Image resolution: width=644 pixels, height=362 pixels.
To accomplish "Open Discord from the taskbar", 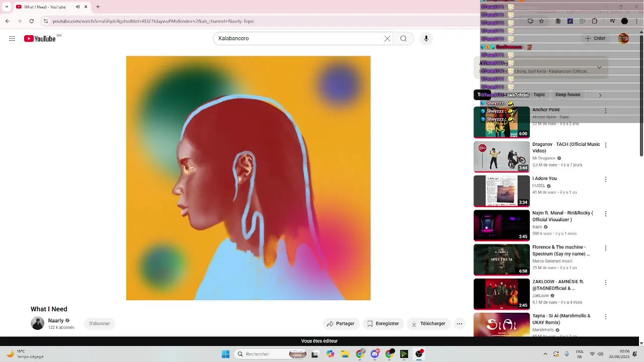I will tap(375, 354).
